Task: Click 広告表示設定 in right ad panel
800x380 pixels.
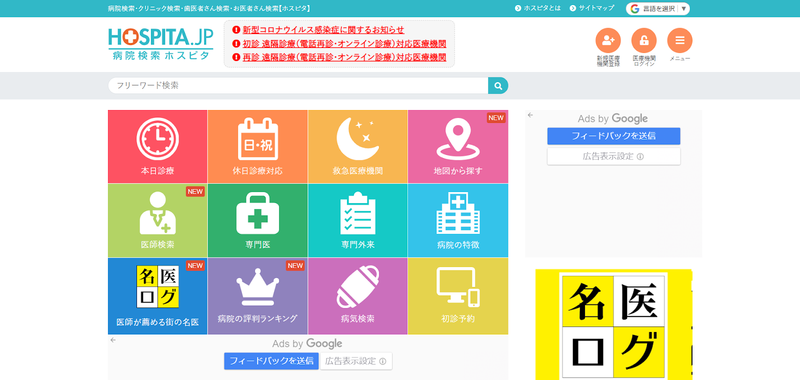Action: [614, 157]
